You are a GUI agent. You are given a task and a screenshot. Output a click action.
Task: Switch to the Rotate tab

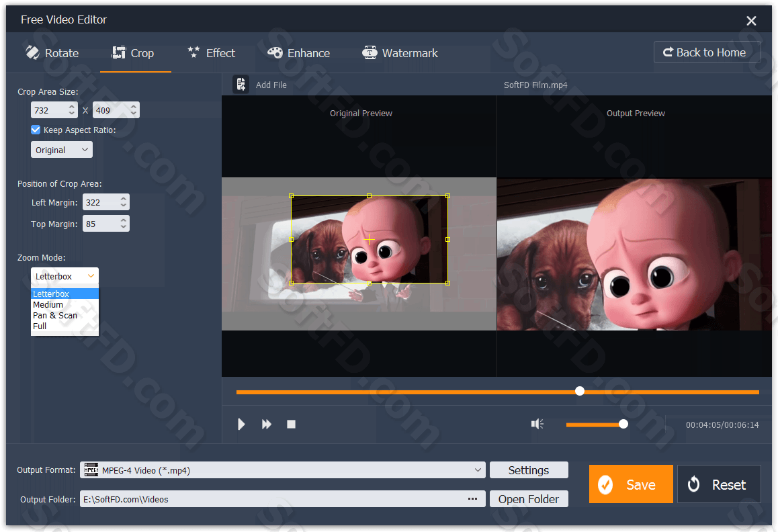(x=52, y=53)
